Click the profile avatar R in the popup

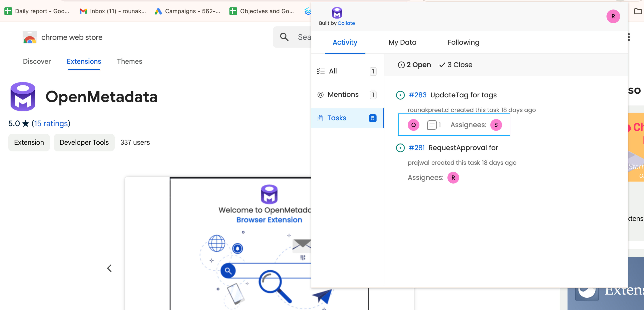pos(613,16)
